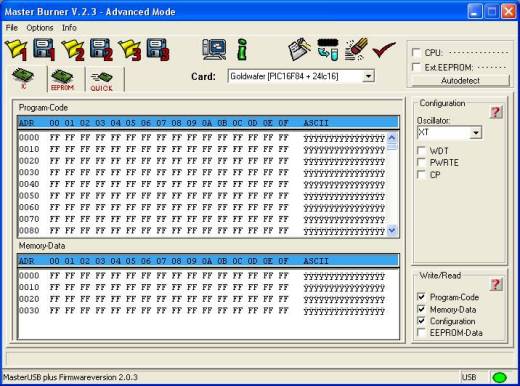Save slot 2 with floppy disk icon

click(101, 50)
